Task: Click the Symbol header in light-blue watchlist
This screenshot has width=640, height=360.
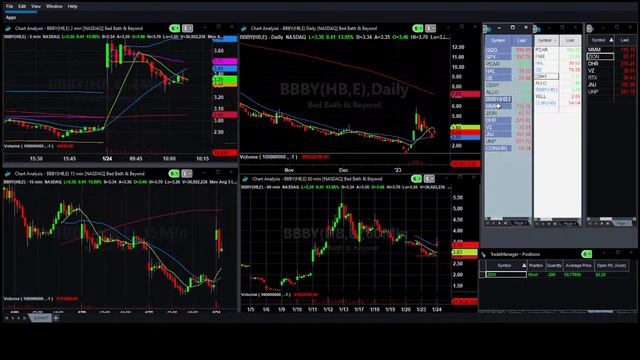Action: click(498, 40)
